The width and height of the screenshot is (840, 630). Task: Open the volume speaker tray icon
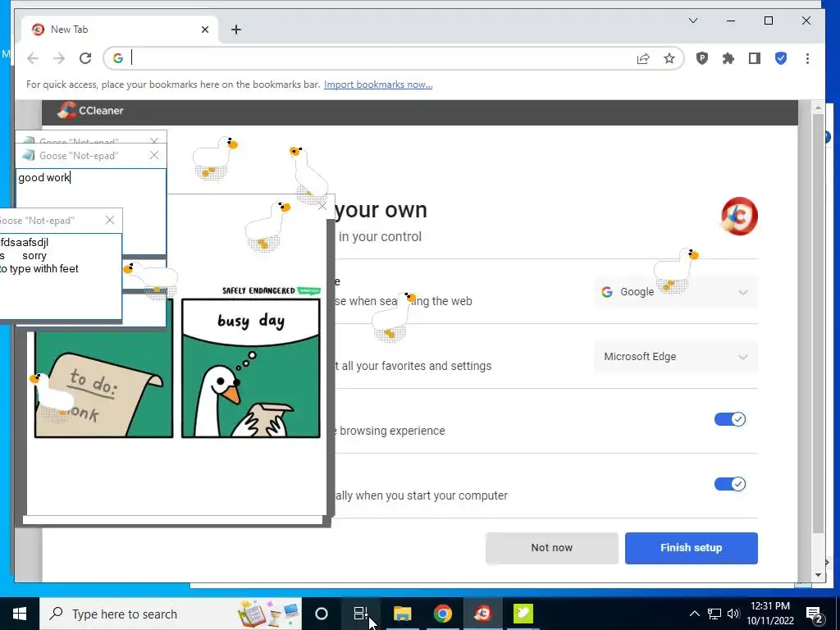(x=733, y=614)
